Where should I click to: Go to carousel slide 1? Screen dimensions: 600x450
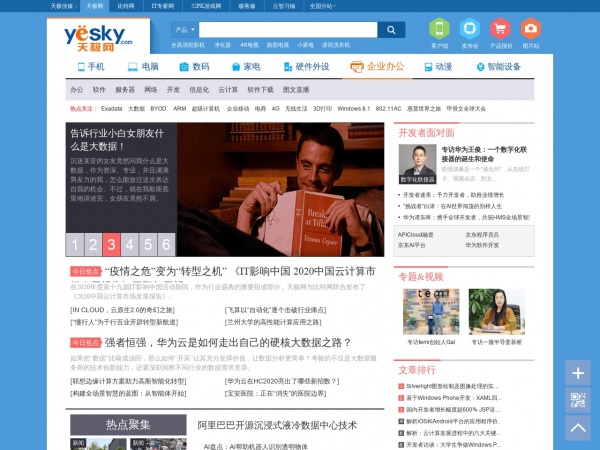(x=75, y=245)
